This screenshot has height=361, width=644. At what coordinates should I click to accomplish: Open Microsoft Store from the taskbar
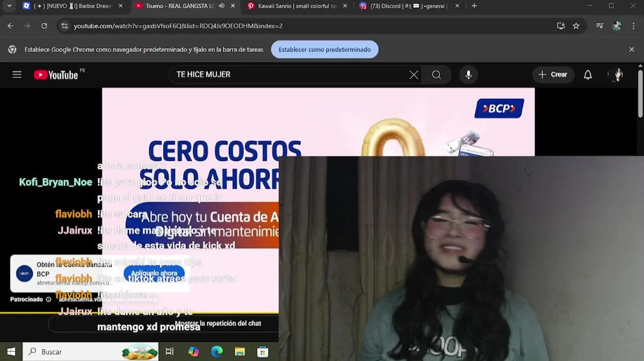point(263,351)
